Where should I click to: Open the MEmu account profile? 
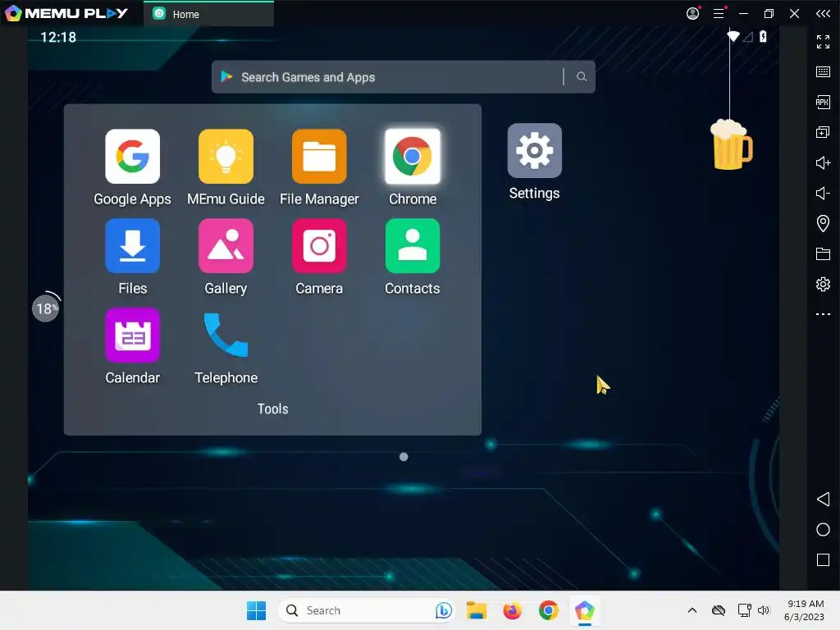pyautogui.click(x=692, y=13)
